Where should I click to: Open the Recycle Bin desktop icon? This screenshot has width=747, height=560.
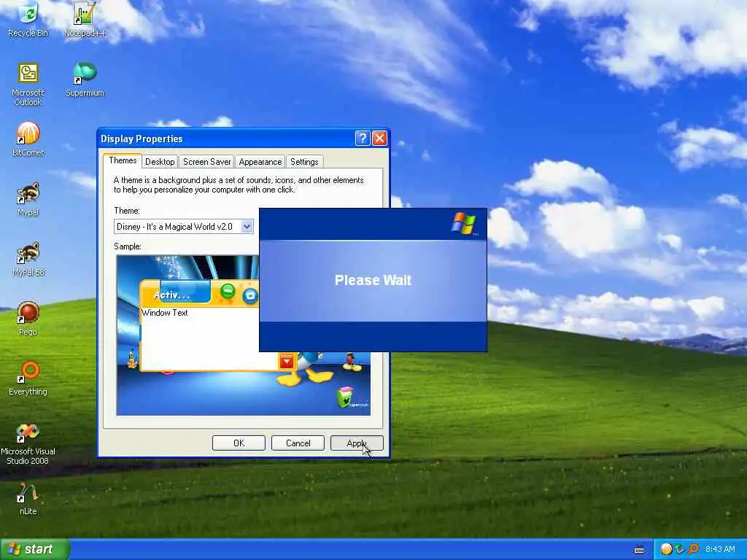(28, 19)
